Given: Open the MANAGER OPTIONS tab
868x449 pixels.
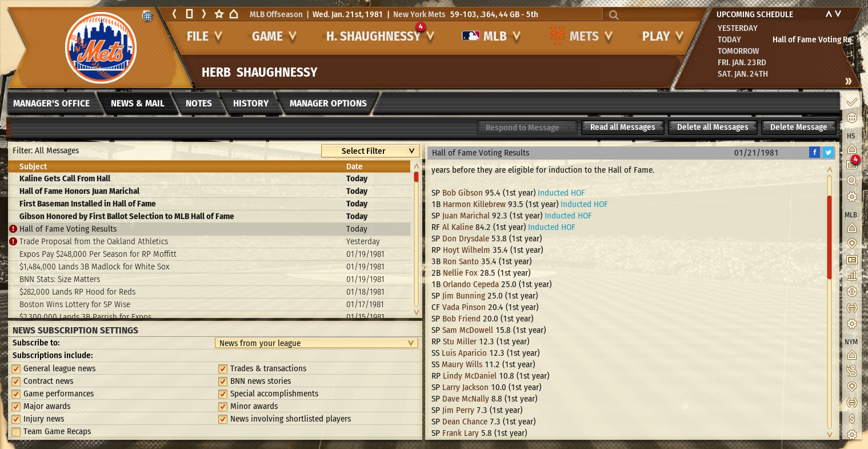Looking at the screenshot, I should (328, 104).
